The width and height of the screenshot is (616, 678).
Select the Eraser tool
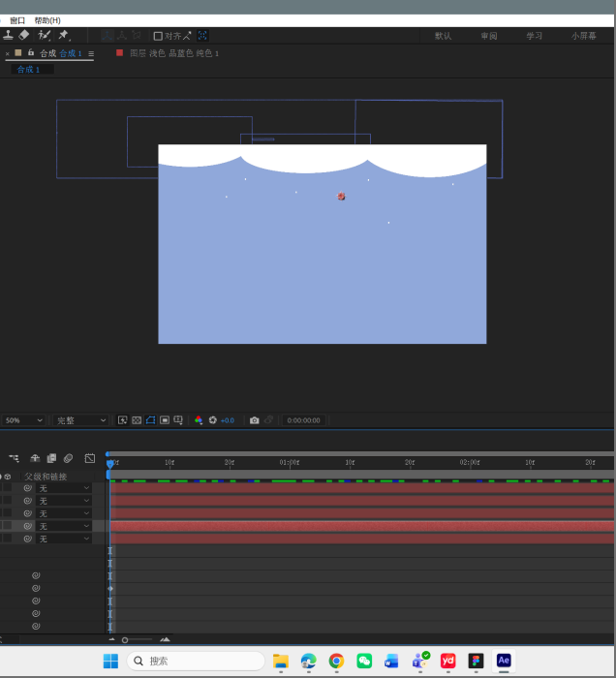coord(24,35)
